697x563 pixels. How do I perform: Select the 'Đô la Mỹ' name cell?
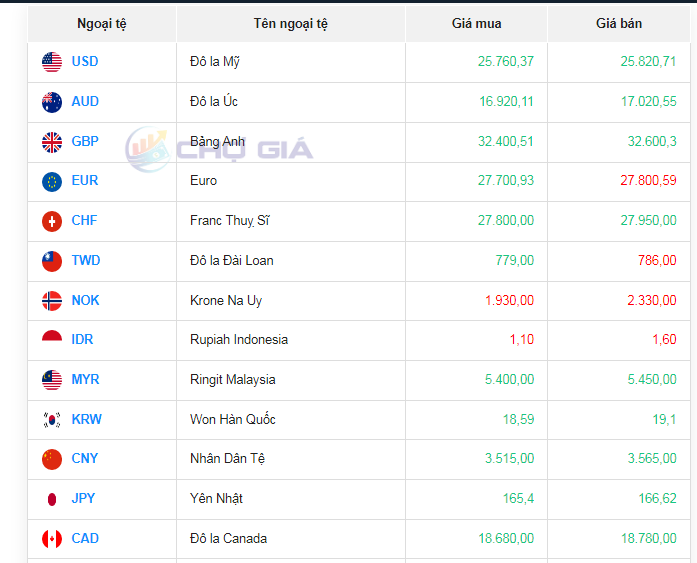291,62
